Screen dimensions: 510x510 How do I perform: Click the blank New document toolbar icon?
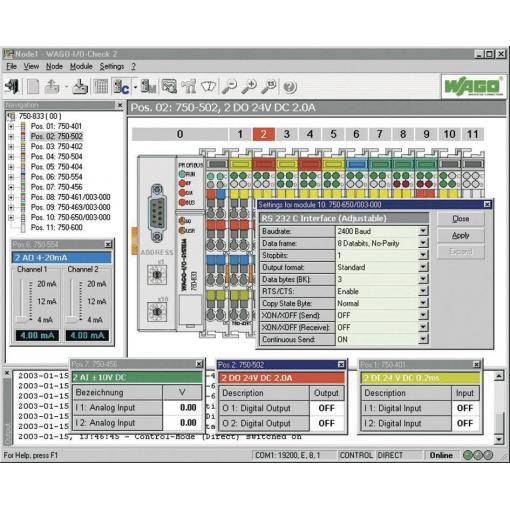tap(33, 87)
